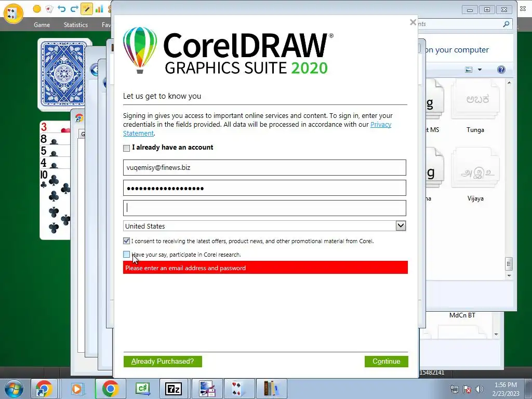532x399 pixels.
Task: Click the playing cards deal icon
Action: pos(49,9)
